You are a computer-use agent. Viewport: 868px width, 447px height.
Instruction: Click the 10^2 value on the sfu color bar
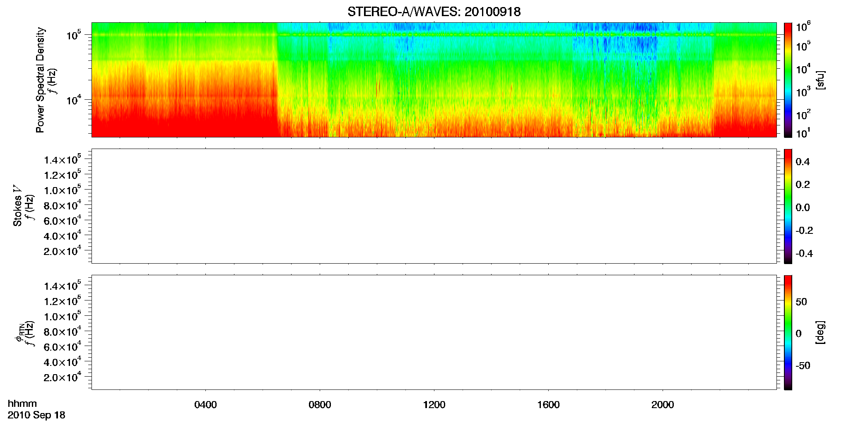(803, 114)
